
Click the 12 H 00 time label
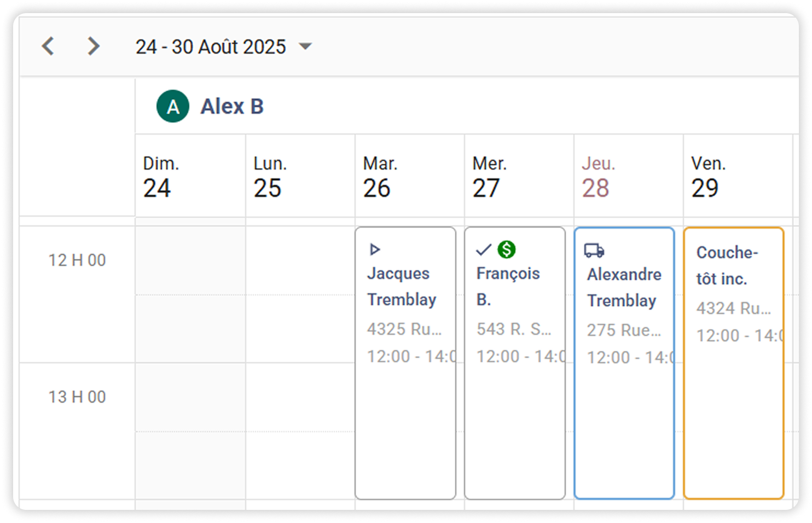tap(77, 260)
